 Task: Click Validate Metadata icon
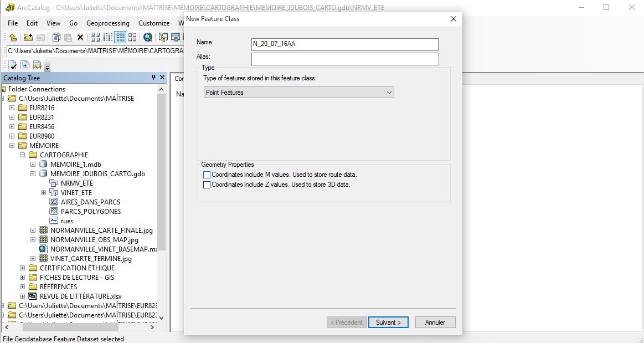(12, 65)
